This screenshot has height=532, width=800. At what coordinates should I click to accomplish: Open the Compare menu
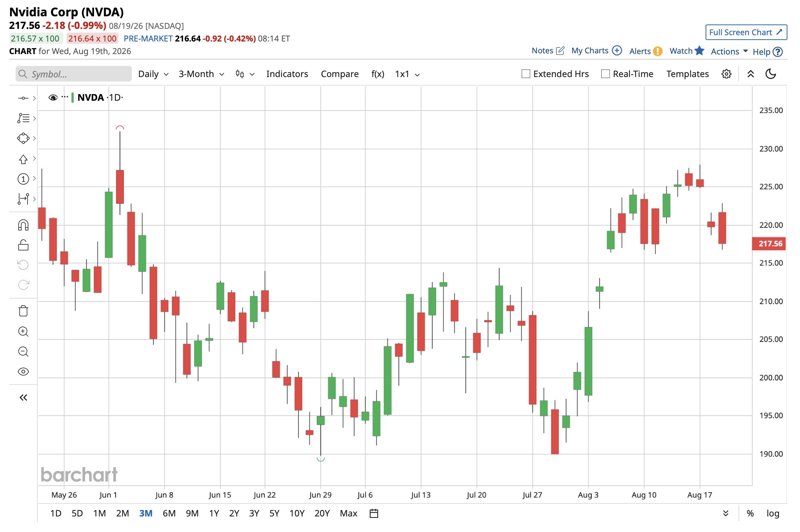(340, 74)
